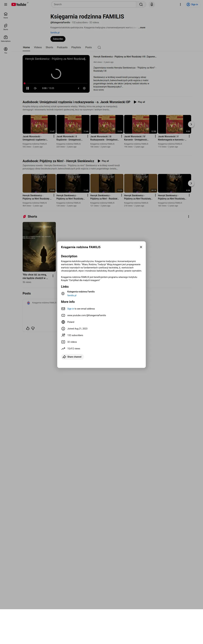This screenshot has height=644, width=203.
Task: Open the top bar settings kebab menu
Action: (x=180, y=4)
